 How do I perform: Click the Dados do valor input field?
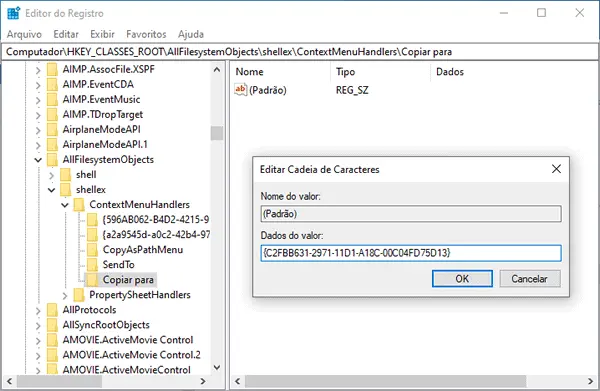point(411,253)
